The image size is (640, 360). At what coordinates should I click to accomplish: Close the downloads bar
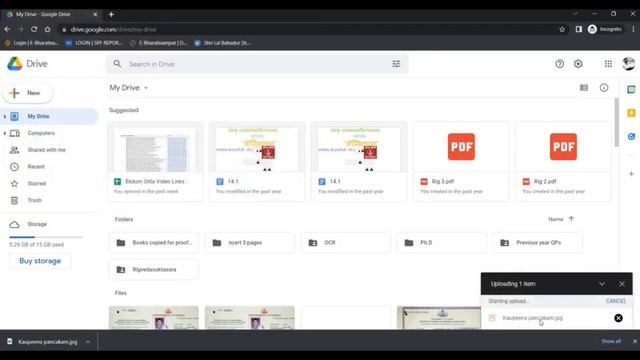coord(635,341)
